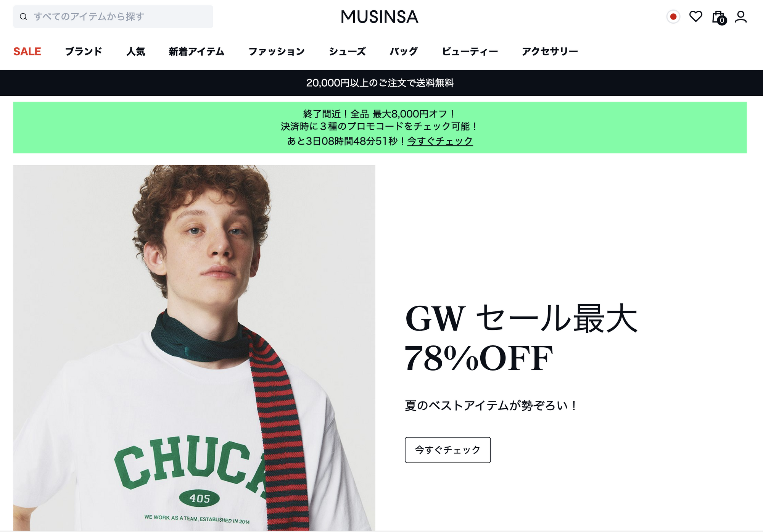
Task: Open the SALE menu item
Action: pos(27,52)
